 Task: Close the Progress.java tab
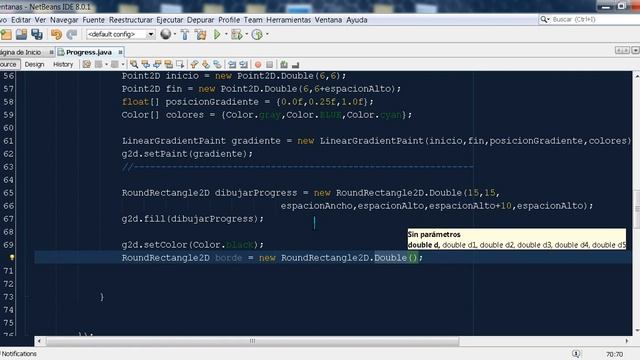(120, 52)
